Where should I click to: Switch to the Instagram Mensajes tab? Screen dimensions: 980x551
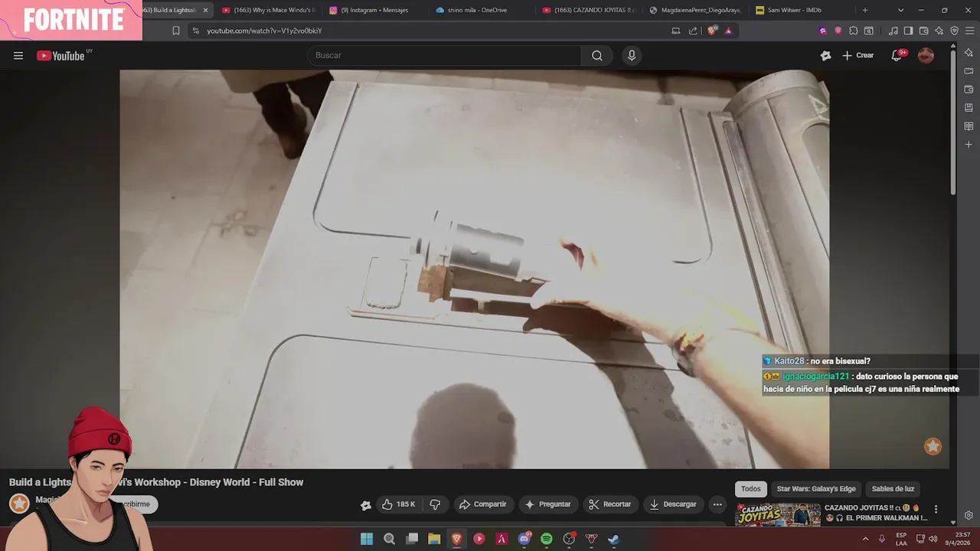(x=375, y=10)
